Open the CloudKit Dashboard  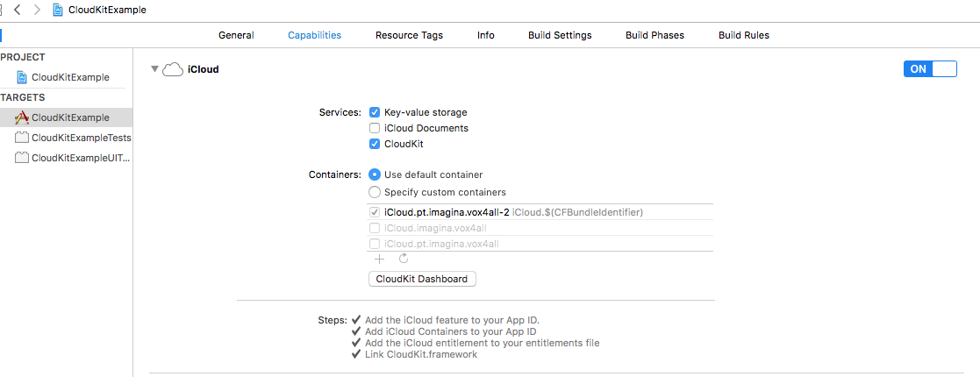tap(423, 279)
